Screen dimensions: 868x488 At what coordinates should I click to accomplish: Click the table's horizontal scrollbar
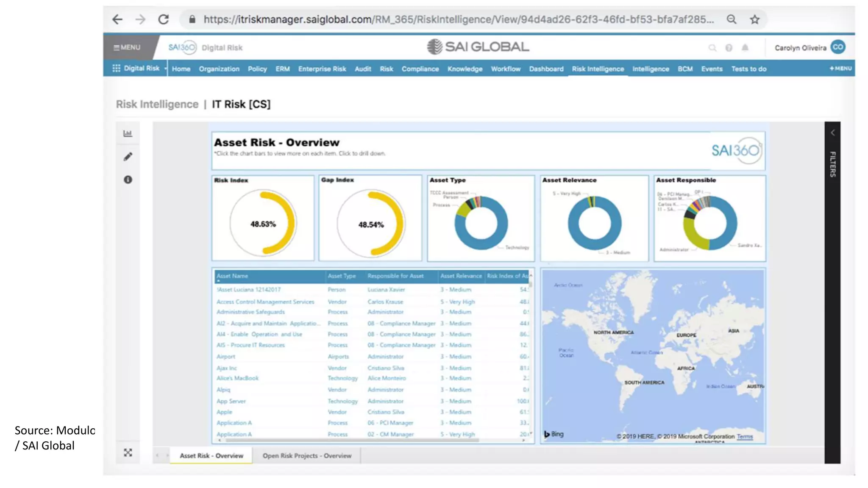[x=352, y=441]
